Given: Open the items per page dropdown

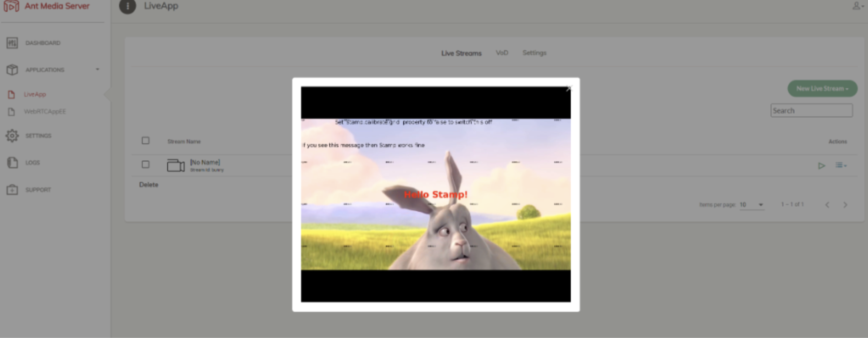Looking at the screenshot, I should click(x=752, y=205).
